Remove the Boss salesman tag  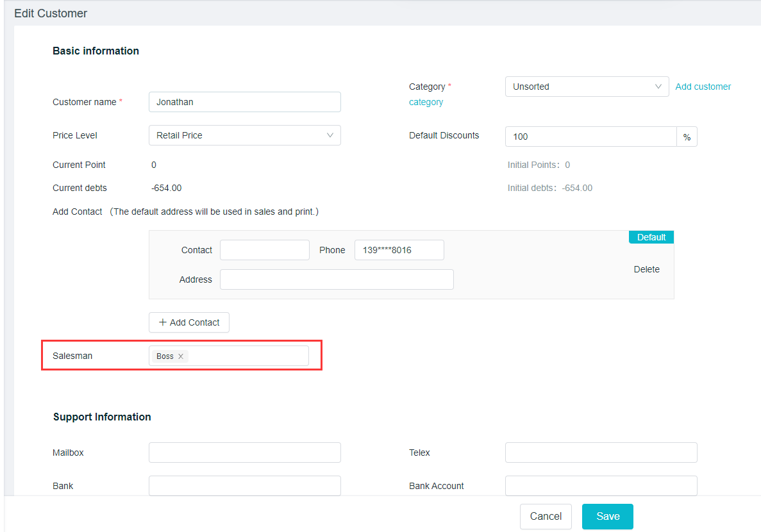(181, 356)
